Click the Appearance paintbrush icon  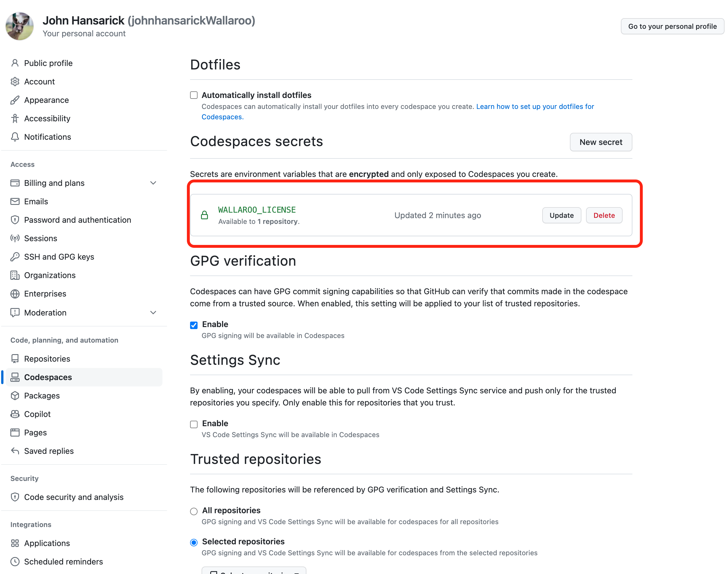click(x=15, y=100)
